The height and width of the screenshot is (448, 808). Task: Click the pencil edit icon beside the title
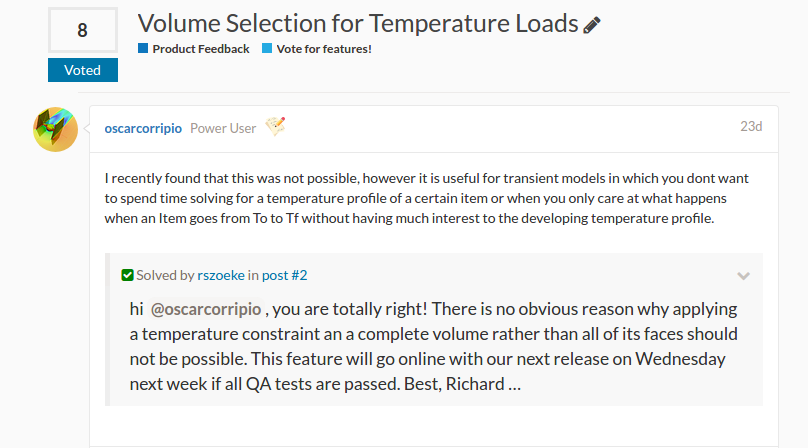593,23
